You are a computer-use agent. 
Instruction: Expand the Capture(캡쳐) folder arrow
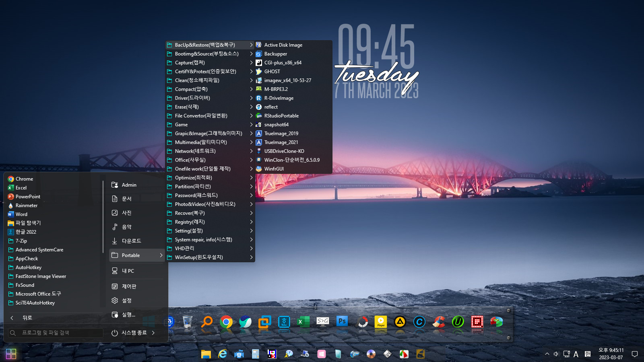(x=251, y=63)
